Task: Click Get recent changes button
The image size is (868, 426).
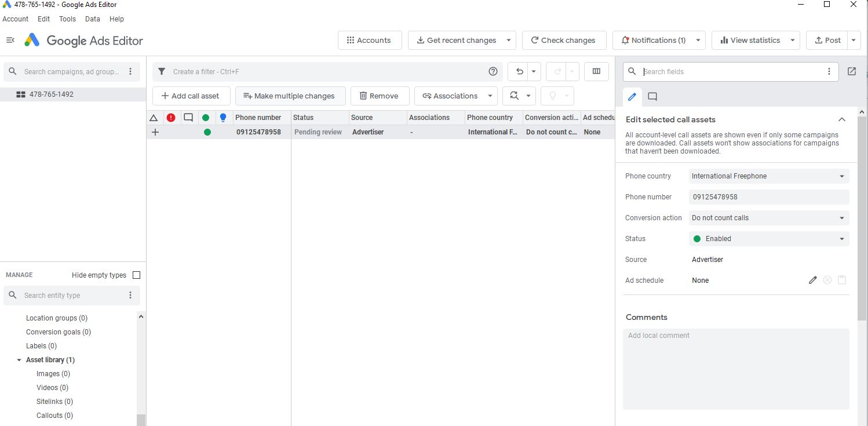Action: tap(457, 41)
